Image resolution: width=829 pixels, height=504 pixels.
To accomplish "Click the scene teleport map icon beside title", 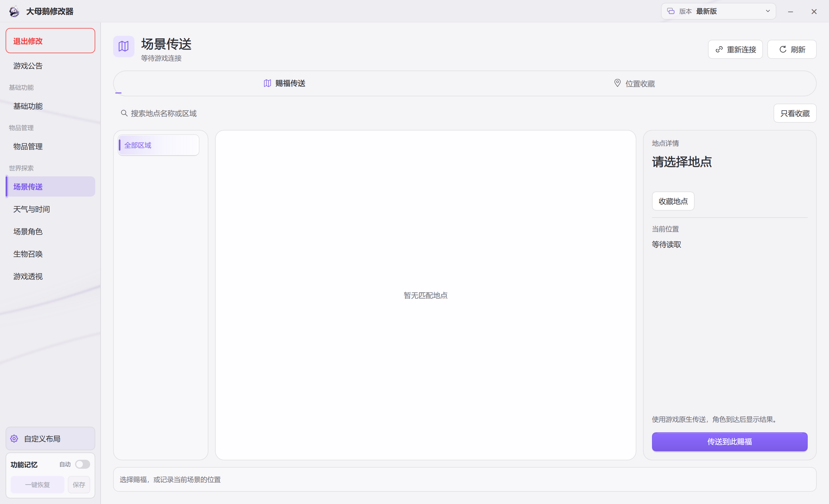I will [x=124, y=46].
